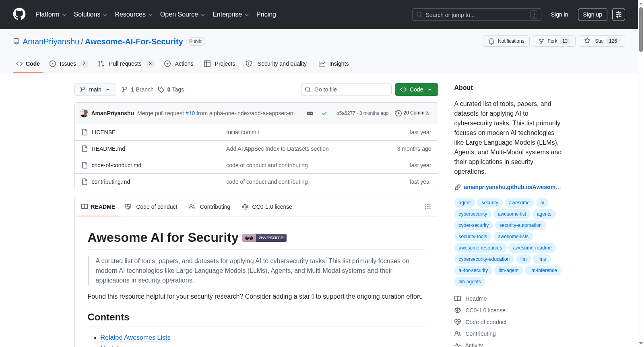Expand the Enterprise menu
The width and height of the screenshot is (644, 347).
pyautogui.click(x=231, y=15)
